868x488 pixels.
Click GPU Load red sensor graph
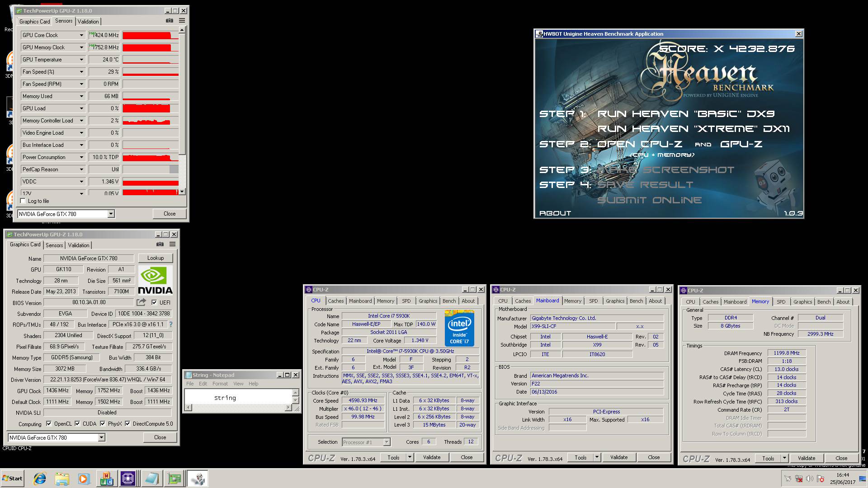click(151, 108)
